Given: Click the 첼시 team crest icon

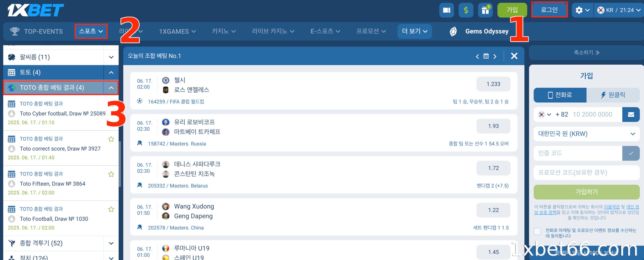Looking at the screenshot, I should 166,80.
